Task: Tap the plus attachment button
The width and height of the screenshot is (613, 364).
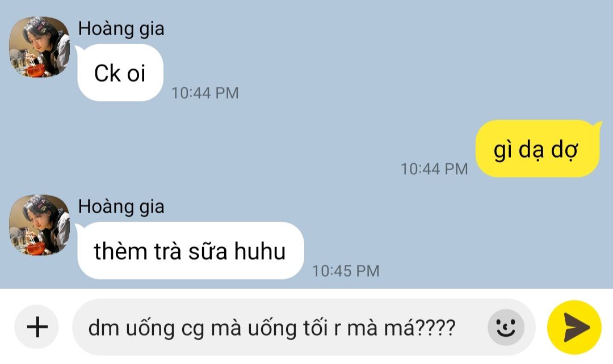Action: tap(37, 327)
